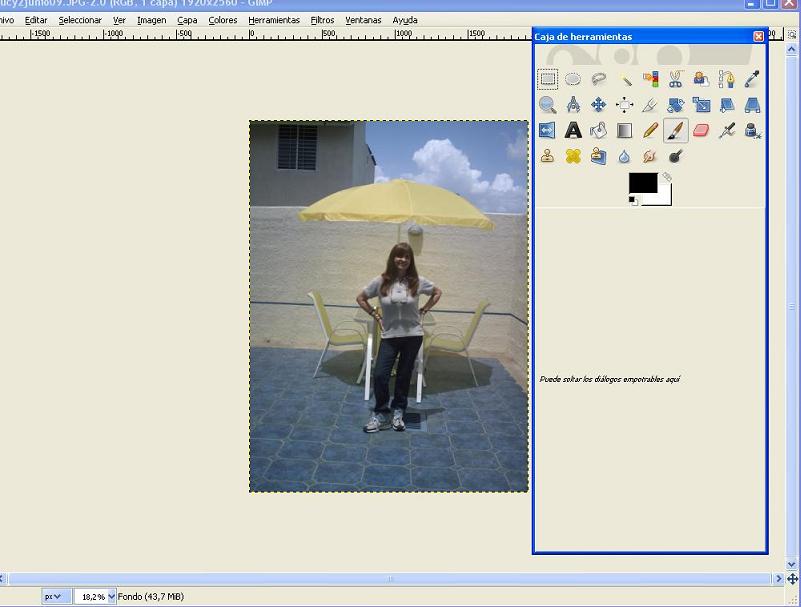
Task: Reset colors to default black and white
Action: tap(633, 201)
